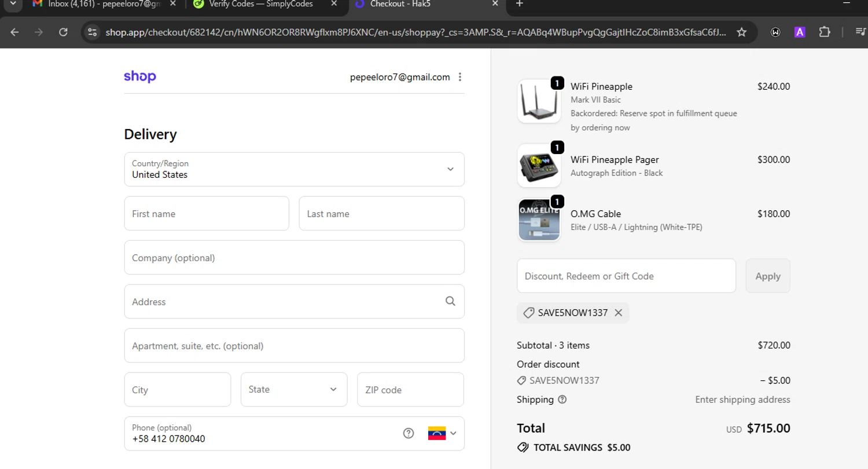Expand the Country/Region dropdown
This screenshot has height=469, width=868.
pos(294,169)
